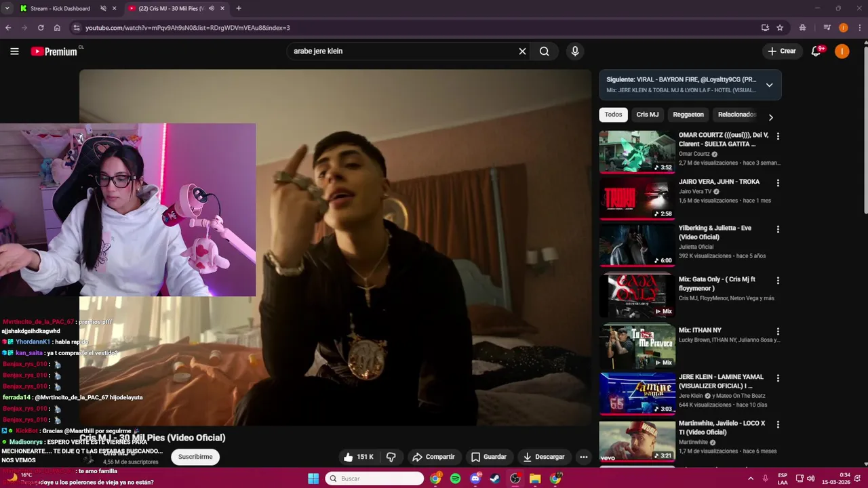Open volume control in system tray
Image resolution: width=868 pixels, height=488 pixels.
click(x=810, y=479)
